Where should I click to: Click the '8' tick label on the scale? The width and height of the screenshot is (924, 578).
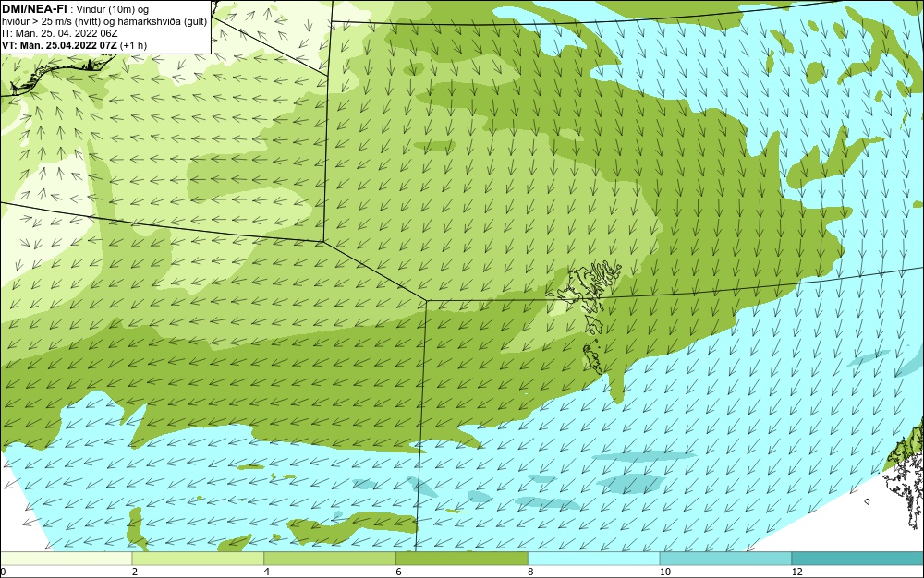(531, 572)
